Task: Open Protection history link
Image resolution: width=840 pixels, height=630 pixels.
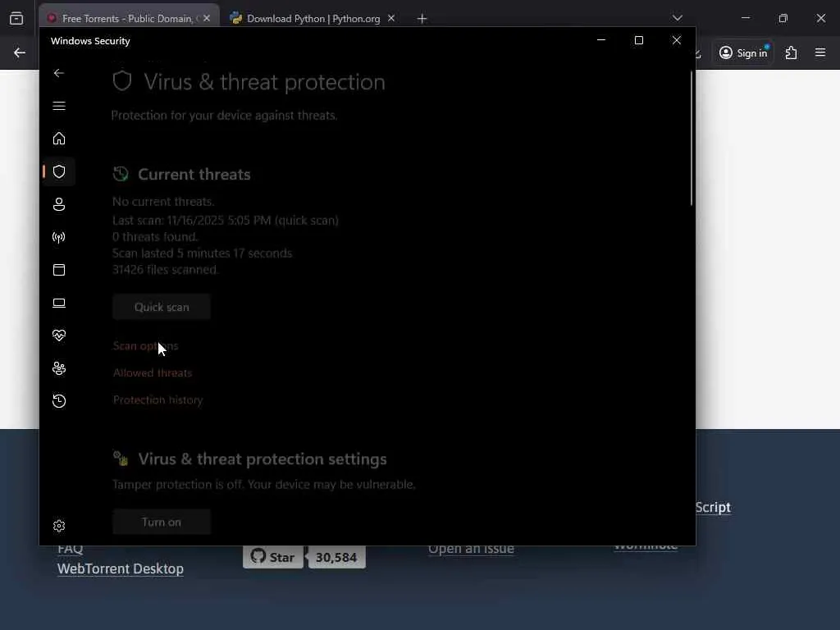Action: pos(158,400)
